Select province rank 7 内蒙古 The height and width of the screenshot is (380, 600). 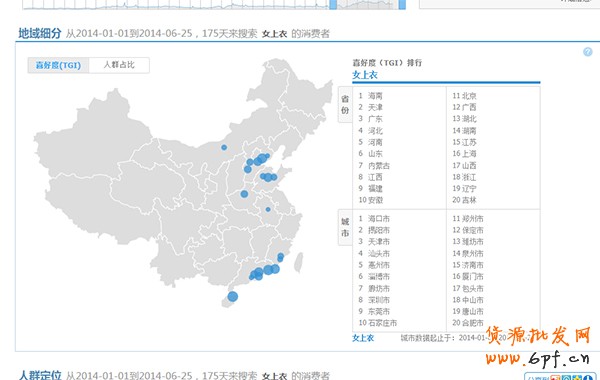coord(374,165)
